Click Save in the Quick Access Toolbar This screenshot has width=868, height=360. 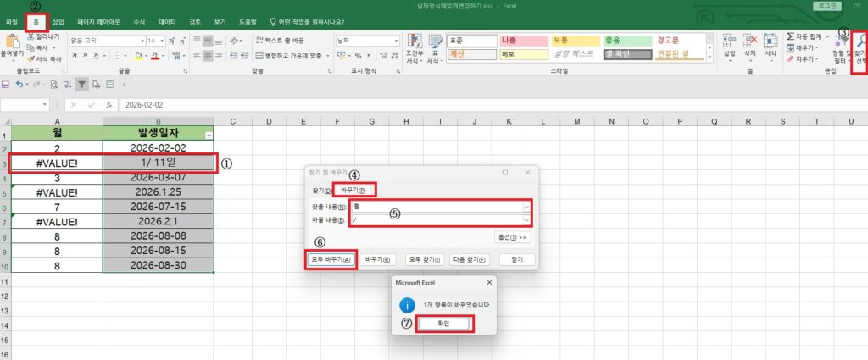coord(6,85)
